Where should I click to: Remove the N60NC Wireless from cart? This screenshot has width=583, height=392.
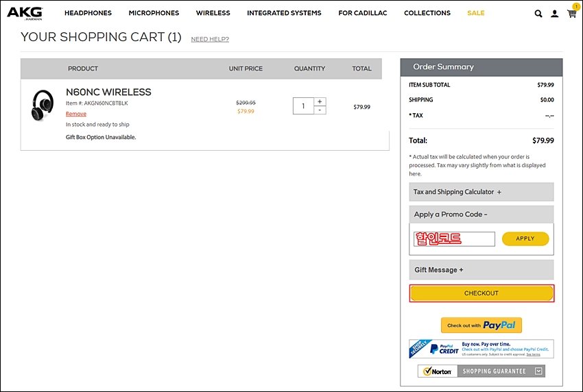pos(76,114)
